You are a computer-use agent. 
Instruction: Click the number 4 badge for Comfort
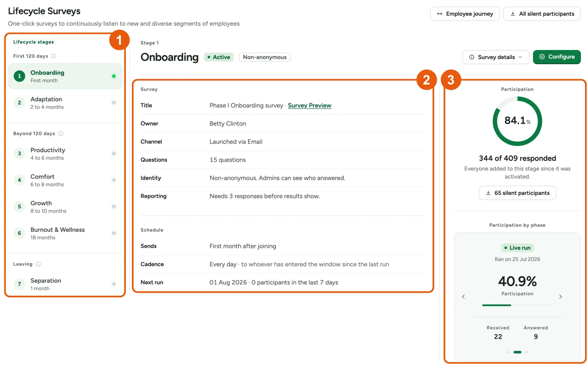pos(20,180)
